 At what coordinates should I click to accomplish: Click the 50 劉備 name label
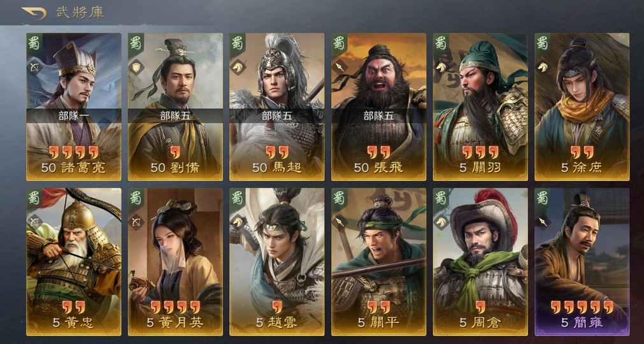tap(175, 168)
